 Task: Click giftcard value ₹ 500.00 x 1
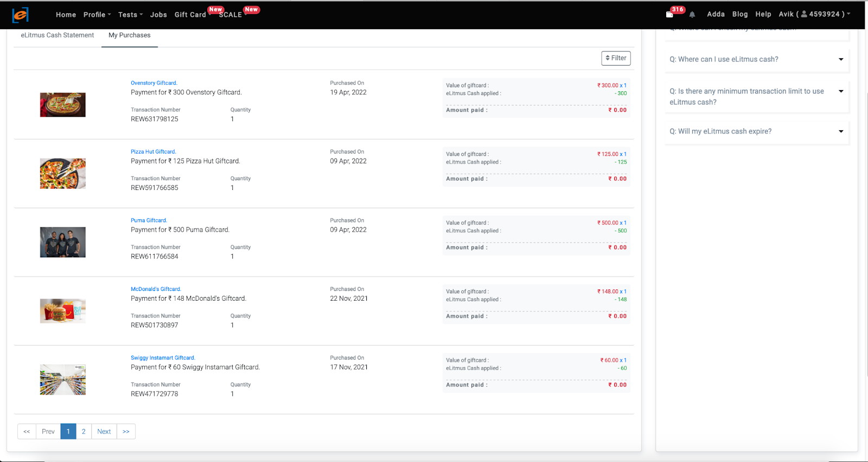coord(612,223)
